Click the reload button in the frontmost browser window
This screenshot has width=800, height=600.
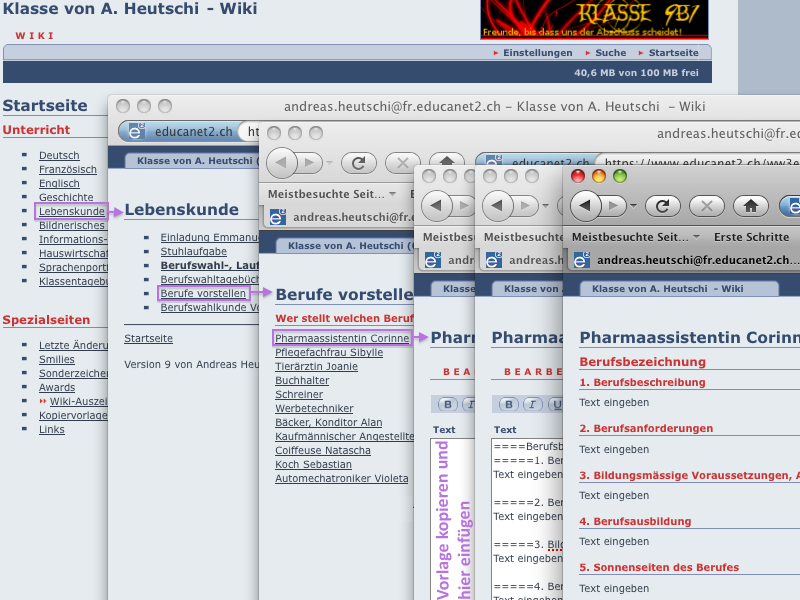(x=662, y=206)
